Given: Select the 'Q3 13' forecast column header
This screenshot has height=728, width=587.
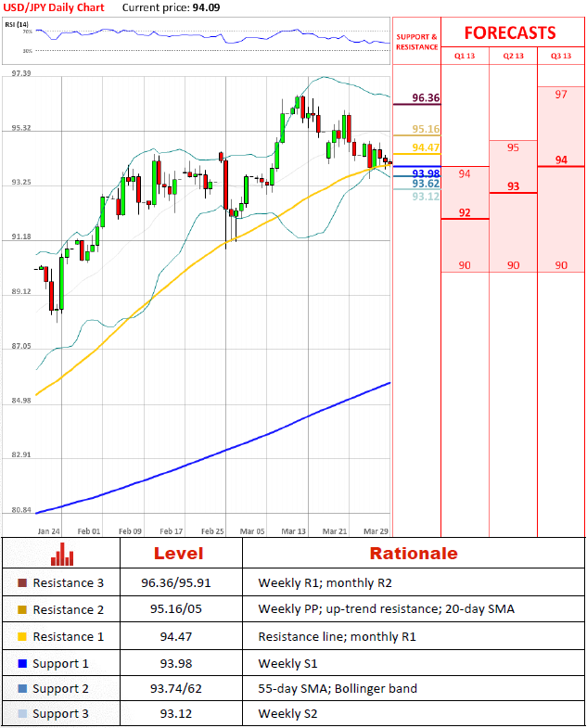Looking at the screenshot, I should 561,56.
